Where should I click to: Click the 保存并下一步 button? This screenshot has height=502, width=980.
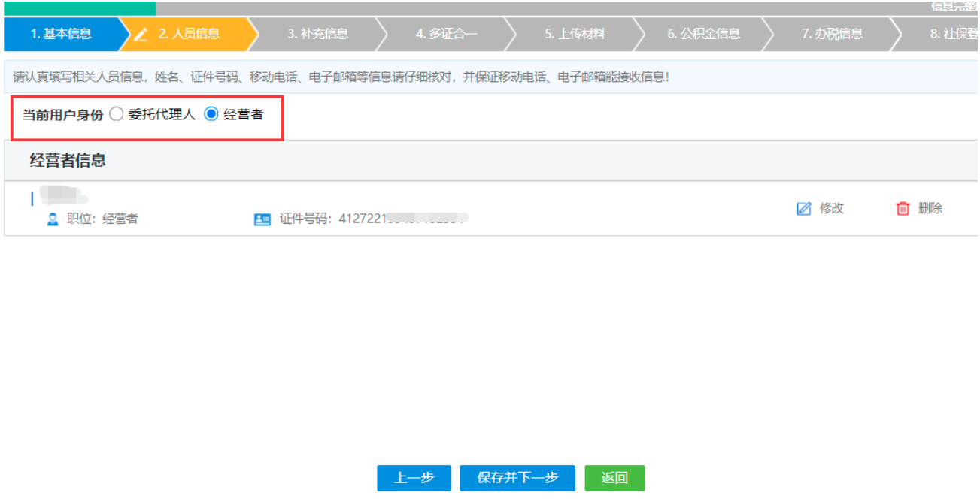click(x=517, y=478)
